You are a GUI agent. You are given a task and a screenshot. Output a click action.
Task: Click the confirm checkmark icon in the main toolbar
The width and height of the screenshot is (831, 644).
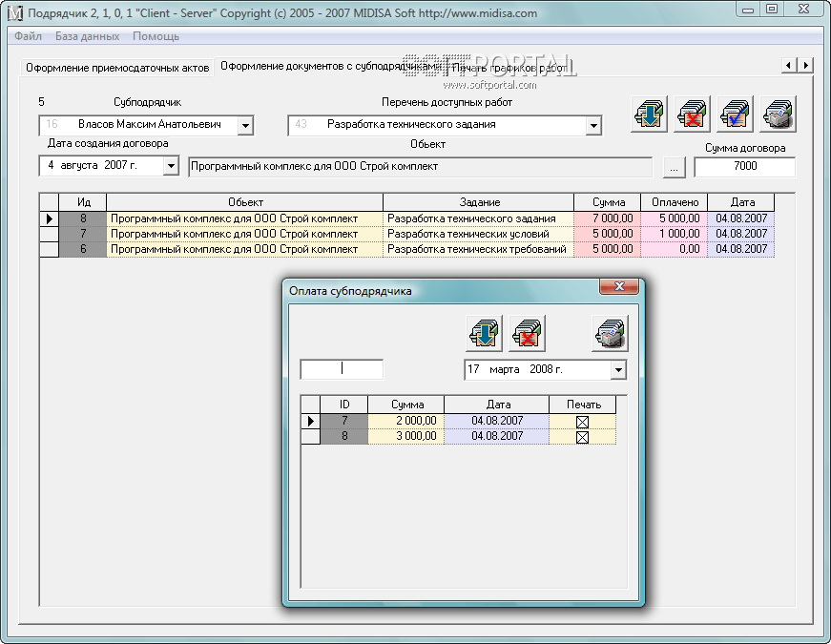[735, 114]
